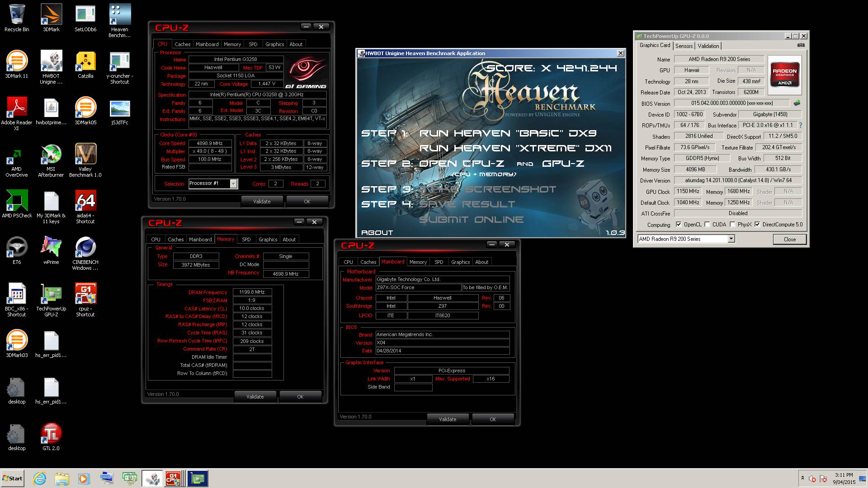Click GPU-Z BIOS save chip icon

[797, 103]
